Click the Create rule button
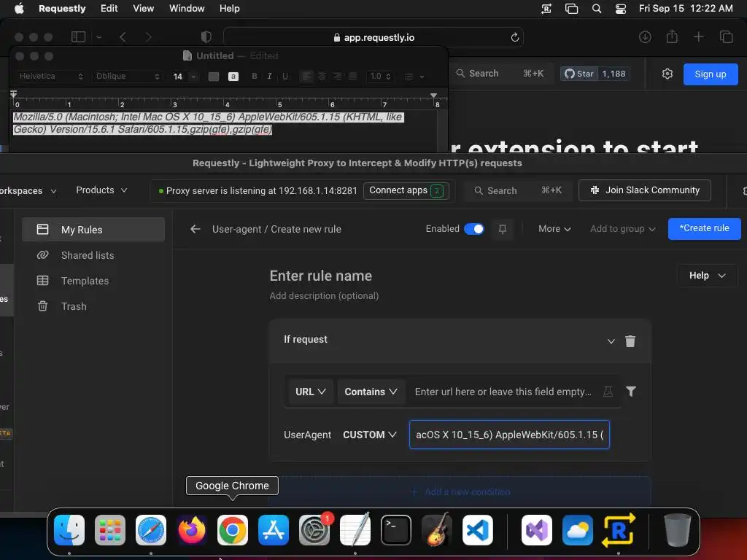 coord(704,228)
